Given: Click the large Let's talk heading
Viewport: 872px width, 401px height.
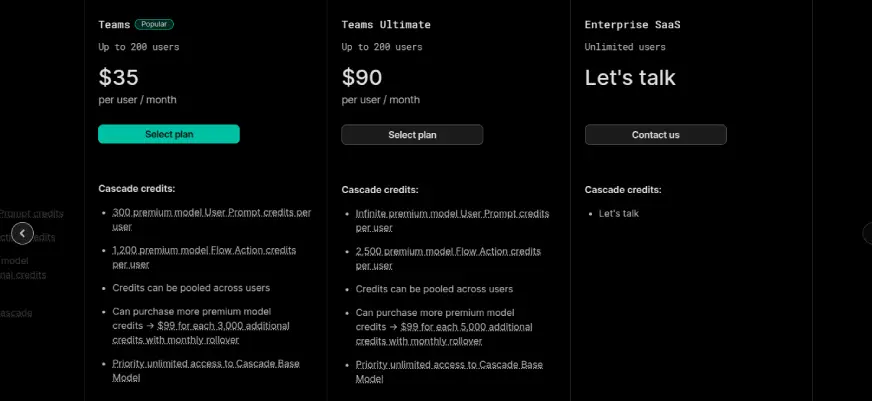Looking at the screenshot, I should pos(630,77).
